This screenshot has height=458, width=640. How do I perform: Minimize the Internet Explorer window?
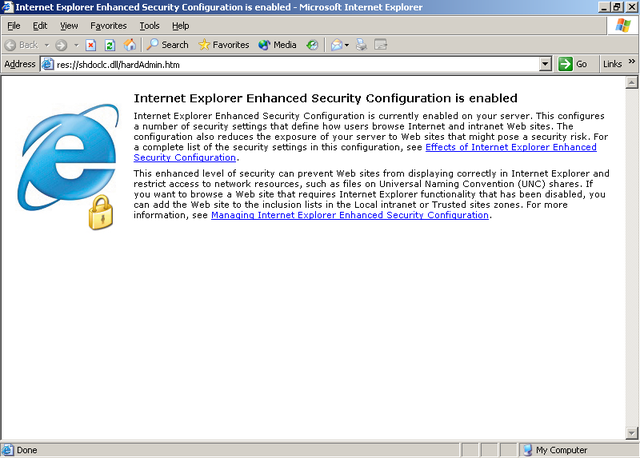tap(604, 7)
